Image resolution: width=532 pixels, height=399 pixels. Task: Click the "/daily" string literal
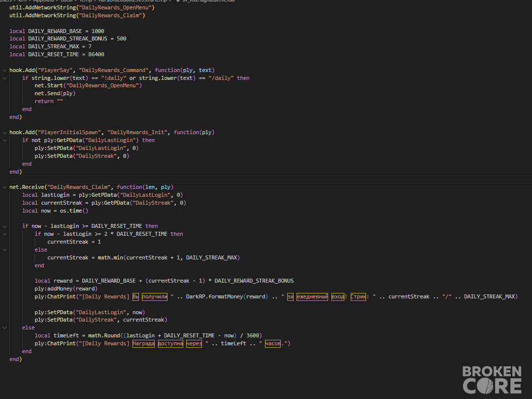tap(221, 78)
